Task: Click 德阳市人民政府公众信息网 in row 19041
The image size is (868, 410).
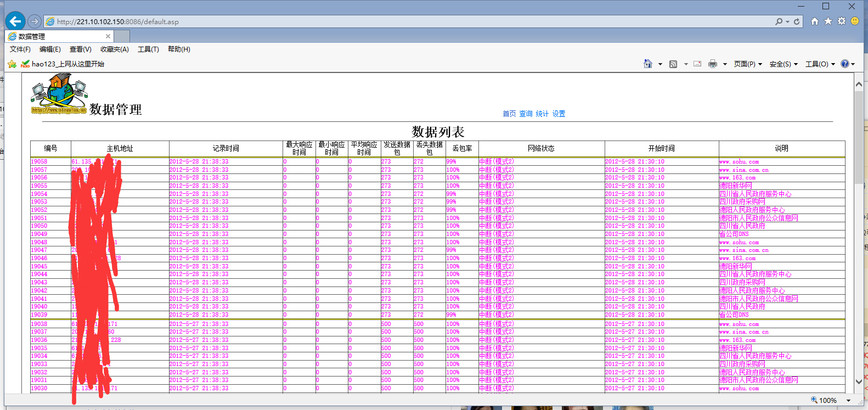Action: point(759,299)
